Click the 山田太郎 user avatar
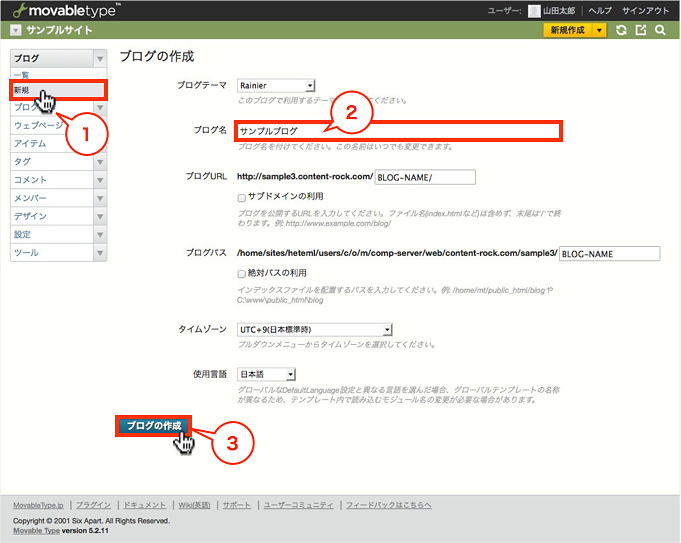 tap(534, 11)
